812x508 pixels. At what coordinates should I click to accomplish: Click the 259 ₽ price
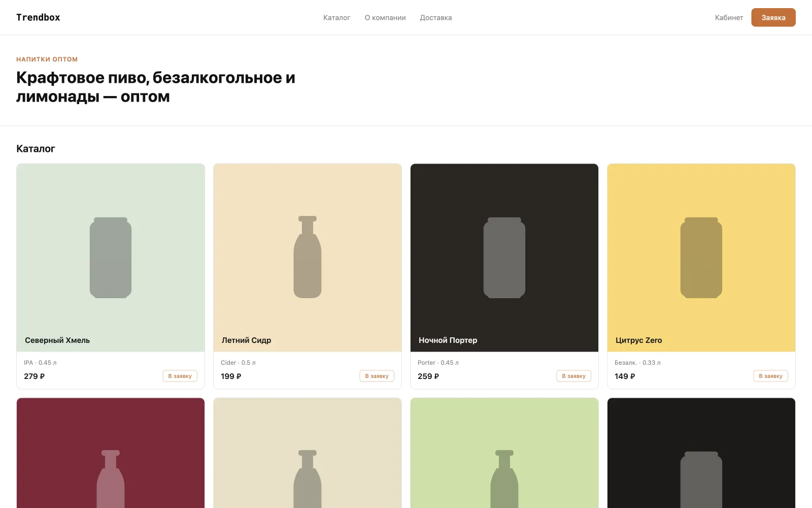point(428,376)
